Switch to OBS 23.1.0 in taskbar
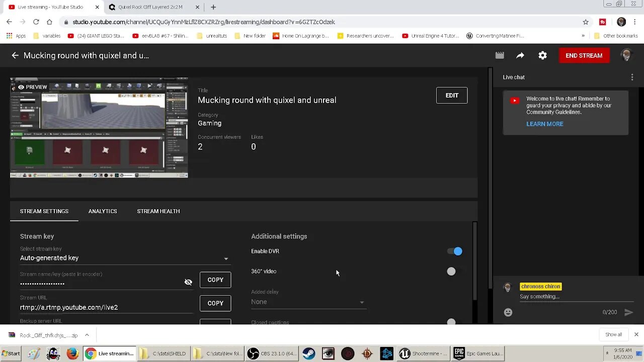Viewport: 644px width, 362px height. 272,353
